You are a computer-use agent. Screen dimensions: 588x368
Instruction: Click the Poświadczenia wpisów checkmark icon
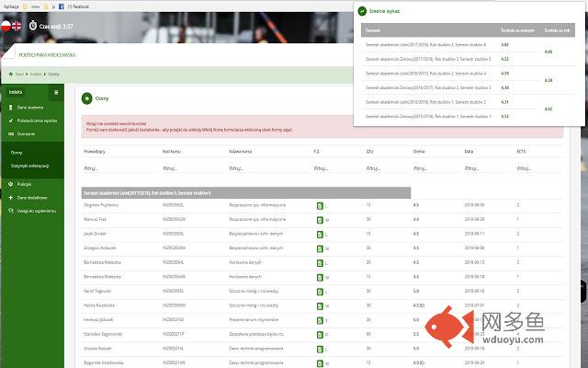point(10,121)
